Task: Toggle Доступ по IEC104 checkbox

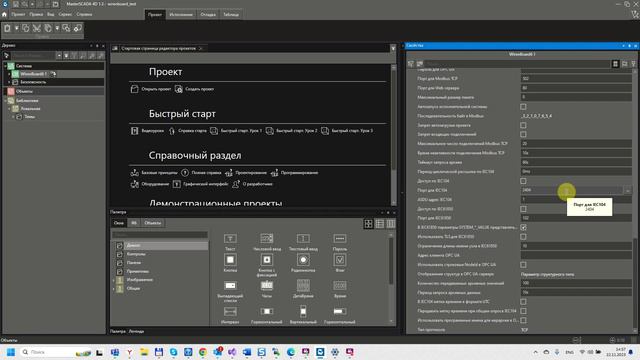Action: tap(523, 181)
